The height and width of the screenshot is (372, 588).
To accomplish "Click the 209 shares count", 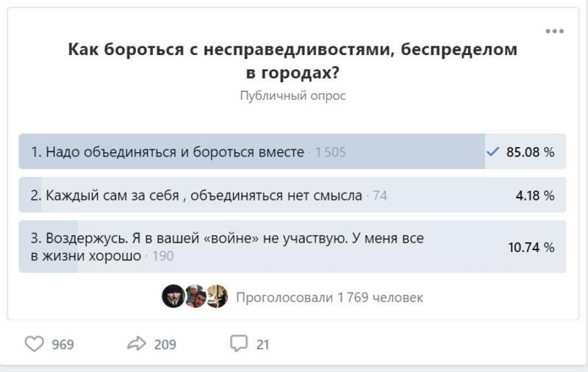I will point(165,344).
